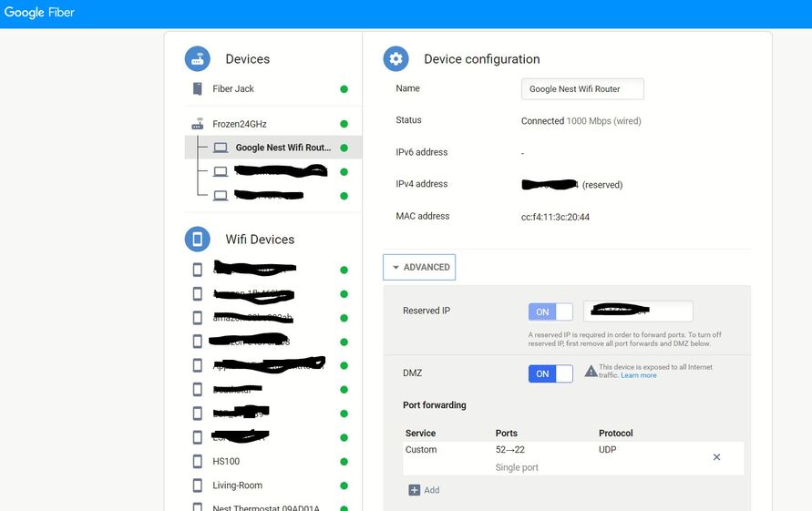The width and height of the screenshot is (812, 511).
Task: Remove the Custom 52→22 port forward
Action: point(716,457)
